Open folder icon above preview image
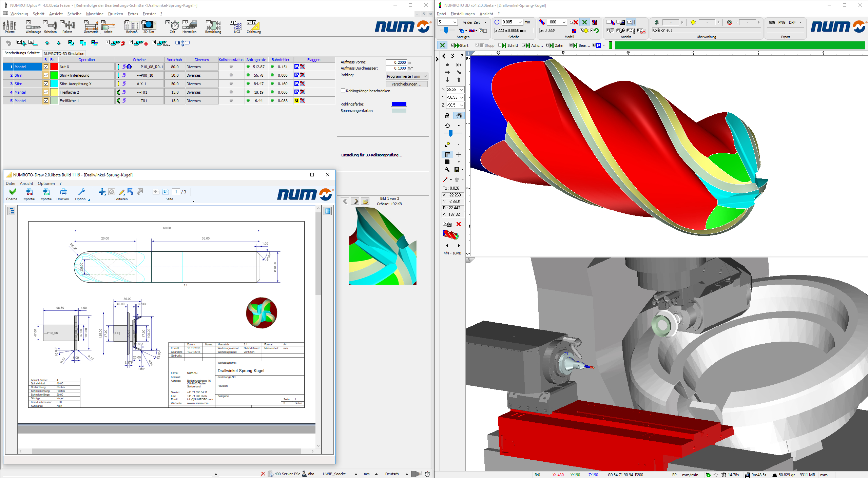Image resolution: width=868 pixels, height=478 pixels. pyautogui.click(x=365, y=202)
